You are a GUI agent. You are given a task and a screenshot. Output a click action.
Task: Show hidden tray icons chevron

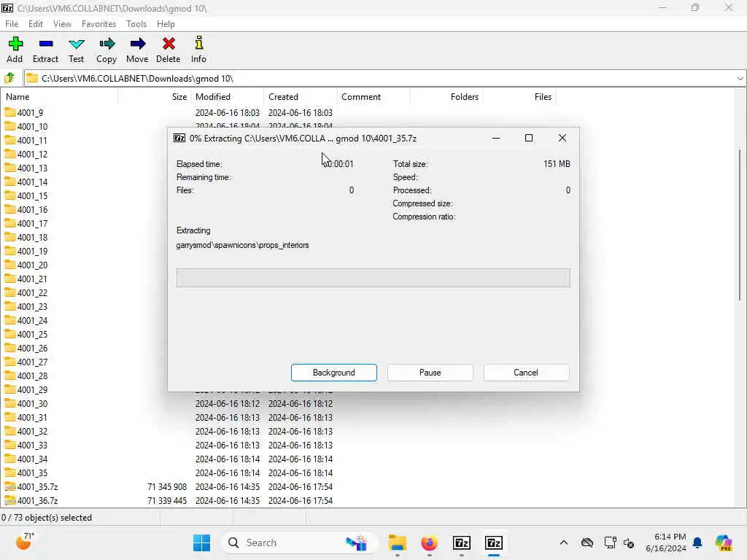click(564, 542)
